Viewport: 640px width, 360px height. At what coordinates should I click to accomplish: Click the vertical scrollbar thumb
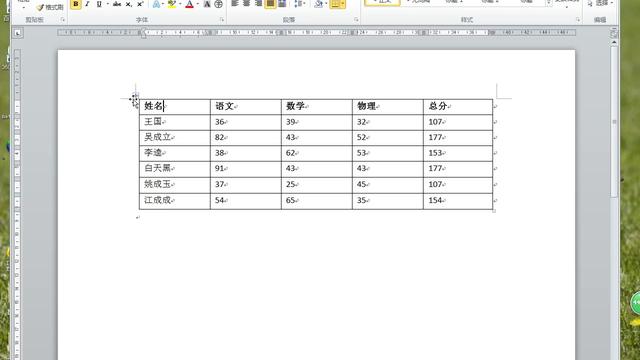pyautogui.click(x=614, y=122)
